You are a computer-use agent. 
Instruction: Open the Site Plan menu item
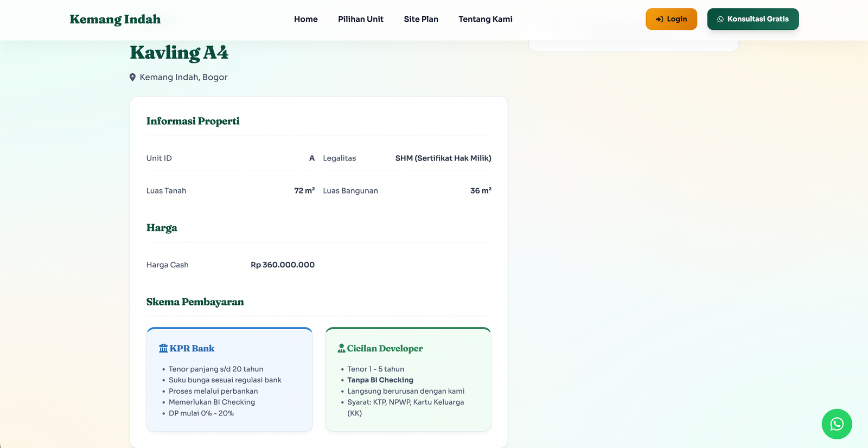click(x=421, y=19)
